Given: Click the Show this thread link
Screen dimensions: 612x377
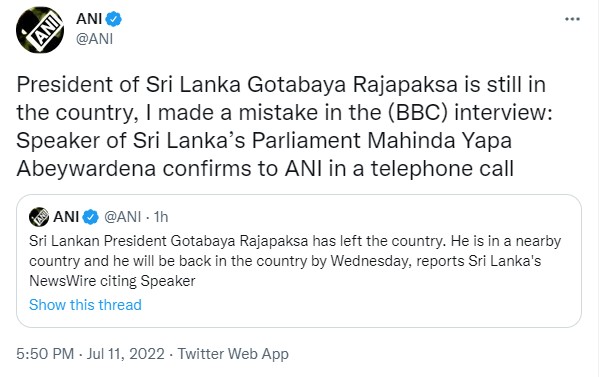Looking at the screenshot, I should tap(85, 305).
